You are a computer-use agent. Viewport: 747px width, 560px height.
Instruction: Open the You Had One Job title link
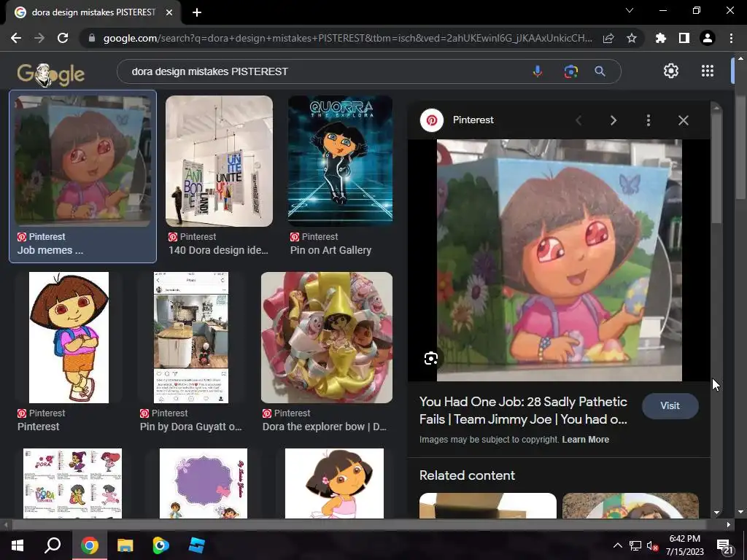tap(523, 411)
